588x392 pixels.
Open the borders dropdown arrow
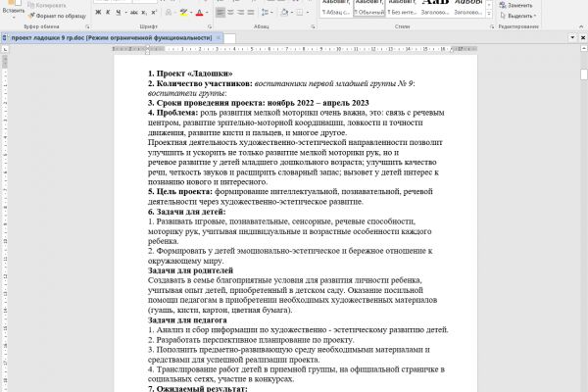[x=308, y=13]
